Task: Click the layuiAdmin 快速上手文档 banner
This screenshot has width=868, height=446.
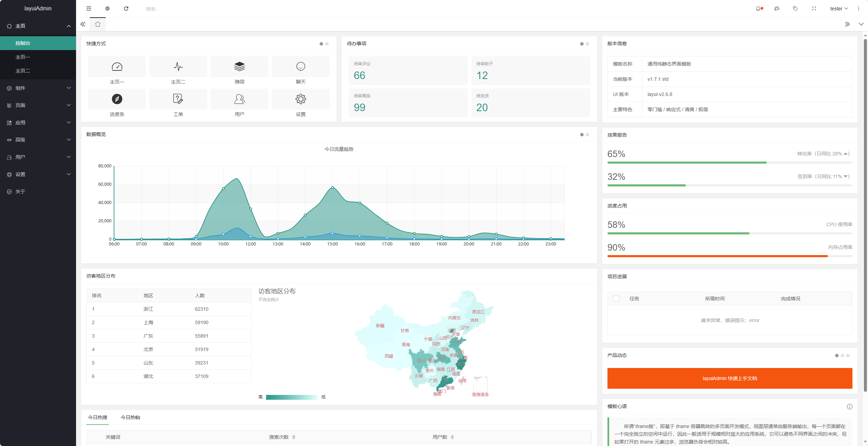Action: pyautogui.click(x=729, y=378)
